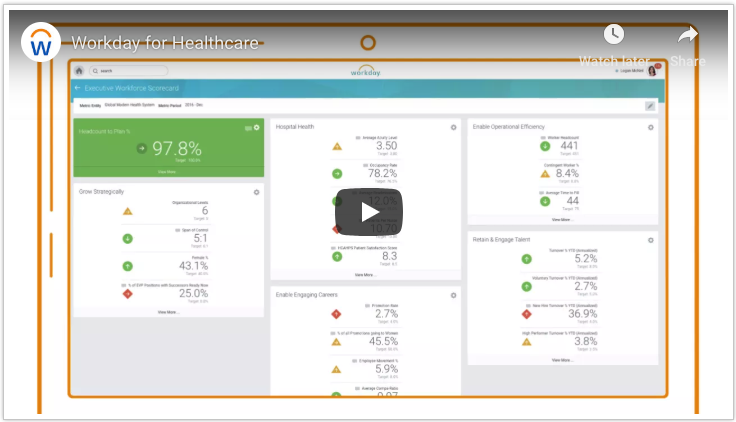Click the green down arrow beside 441
Screen dimensions: 736x422
[x=545, y=146]
